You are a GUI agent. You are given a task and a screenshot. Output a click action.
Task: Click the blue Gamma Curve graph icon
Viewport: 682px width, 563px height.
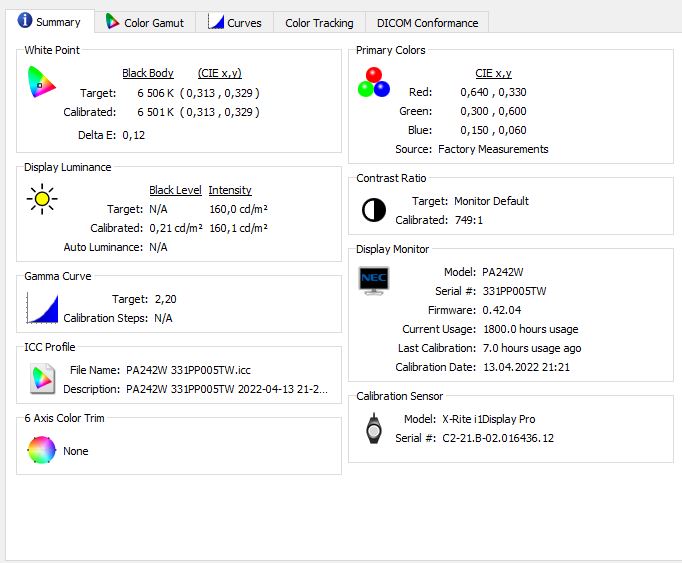tap(42, 308)
